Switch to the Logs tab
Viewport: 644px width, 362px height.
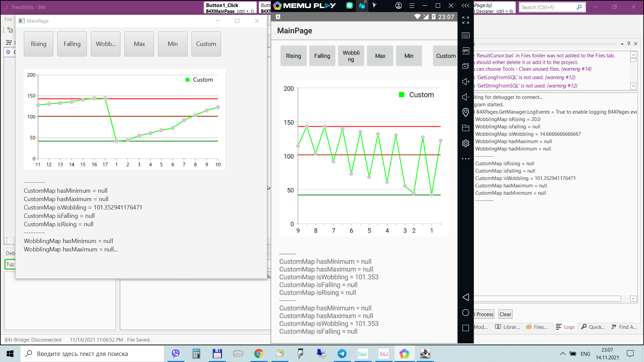[566, 327]
